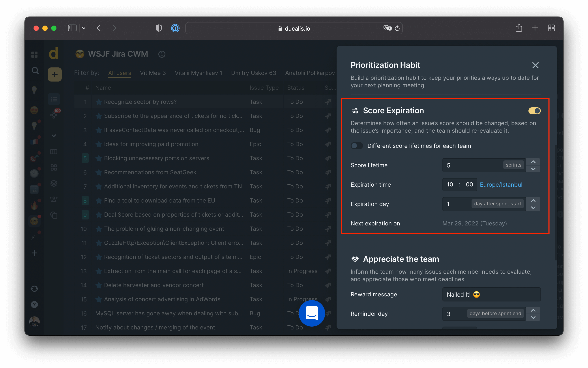Screen dimensions: 588x368
Task: Reload page with Safari refresh icon
Action: click(x=397, y=28)
